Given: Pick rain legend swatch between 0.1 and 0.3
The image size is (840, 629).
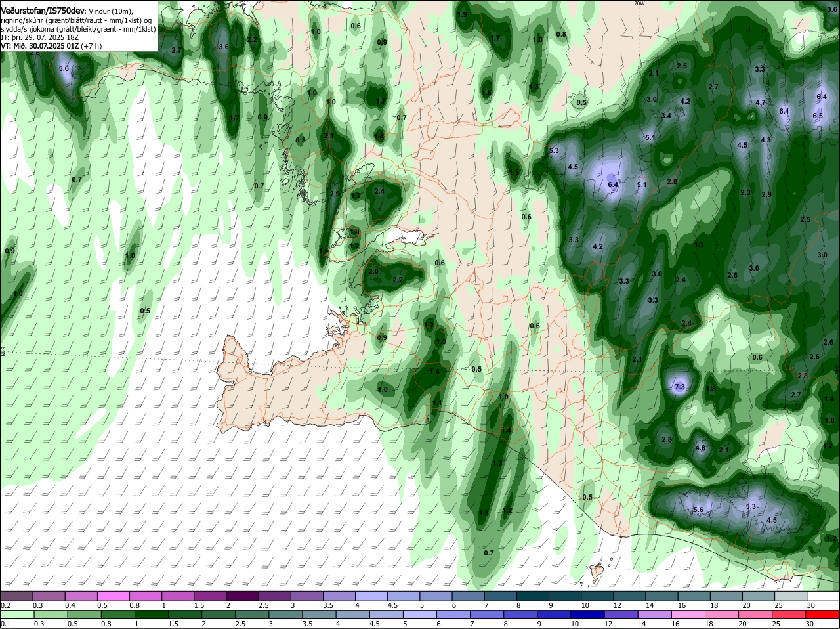Looking at the screenshot, I should coord(17,615).
